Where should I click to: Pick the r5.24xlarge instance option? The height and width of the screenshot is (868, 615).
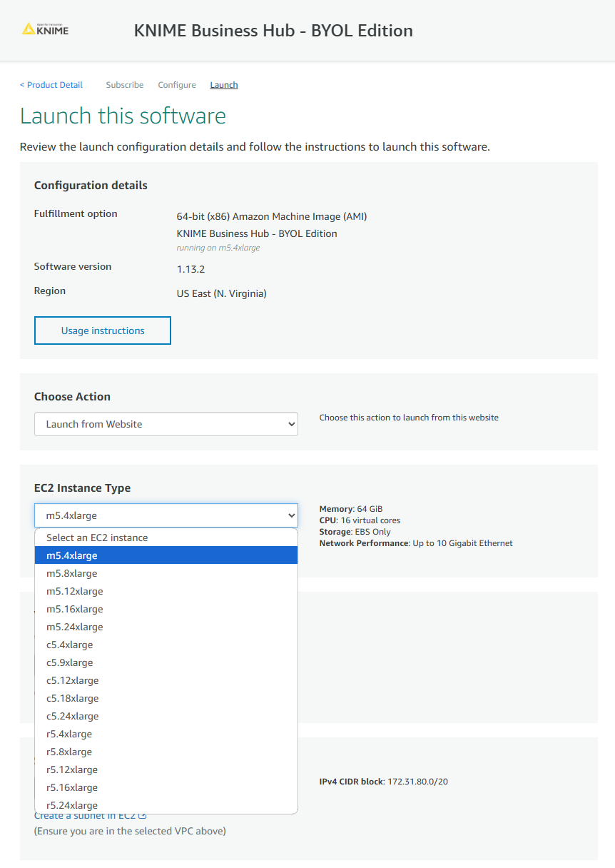click(166, 805)
